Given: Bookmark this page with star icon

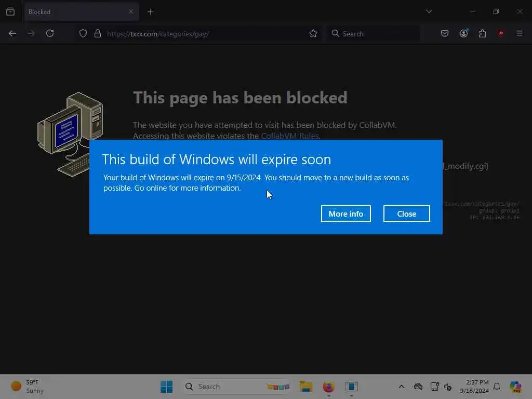Looking at the screenshot, I should click(x=313, y=34).
